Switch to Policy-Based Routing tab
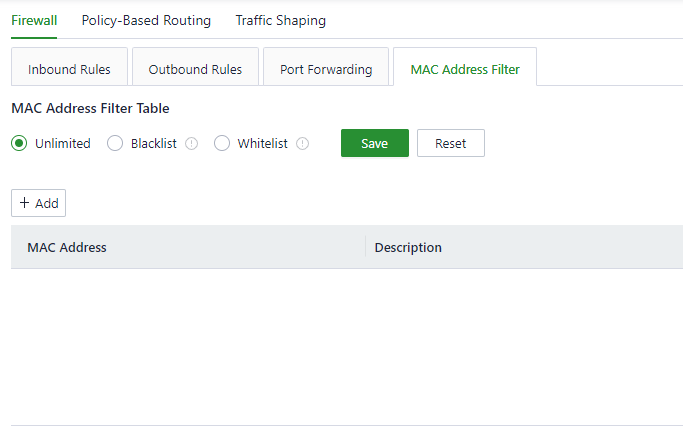This screenshot has height=446, width=683. (x=146, y=20)
